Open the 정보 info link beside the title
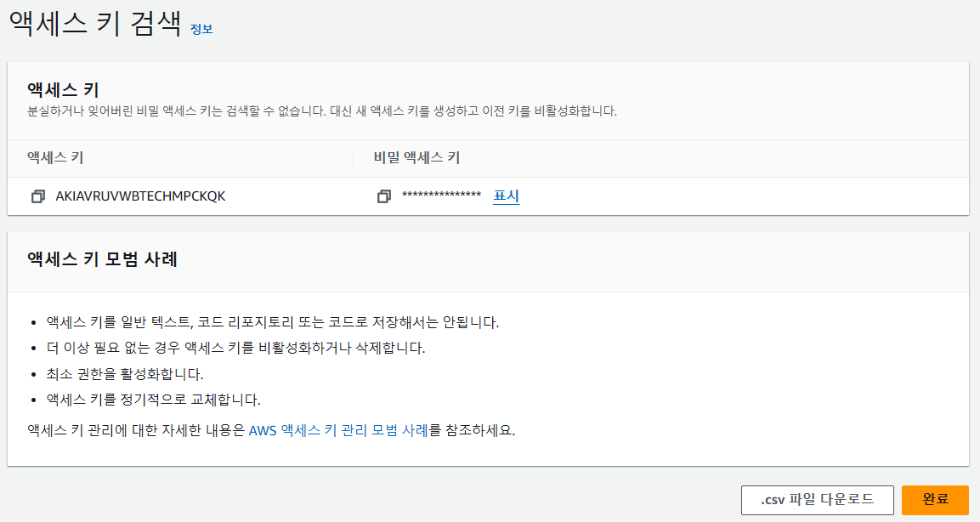Image resolution: width=980 pixels, height=522 pixels. [x=201, y=29]
